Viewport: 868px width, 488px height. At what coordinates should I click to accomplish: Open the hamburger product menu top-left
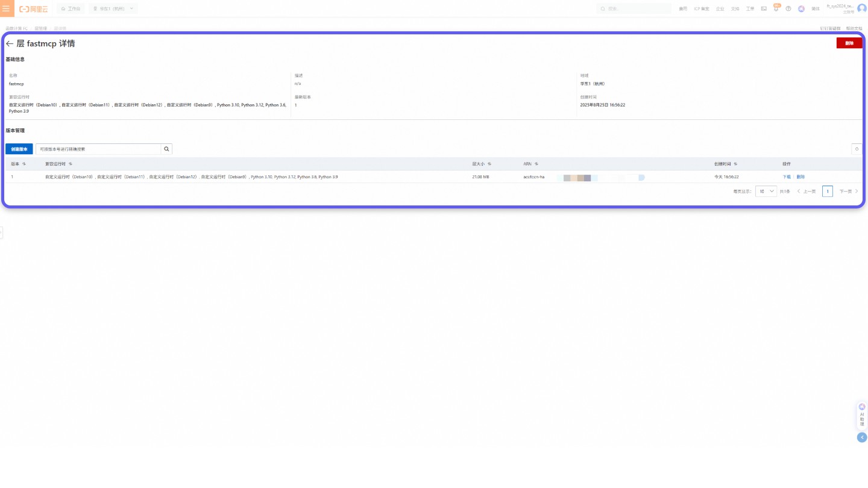(7, 8)
